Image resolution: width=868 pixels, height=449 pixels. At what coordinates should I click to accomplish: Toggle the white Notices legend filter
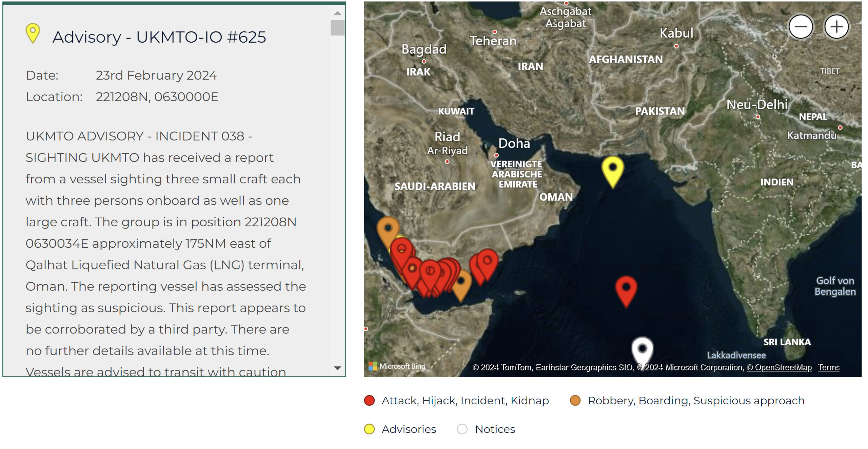[x=462, y=429]
